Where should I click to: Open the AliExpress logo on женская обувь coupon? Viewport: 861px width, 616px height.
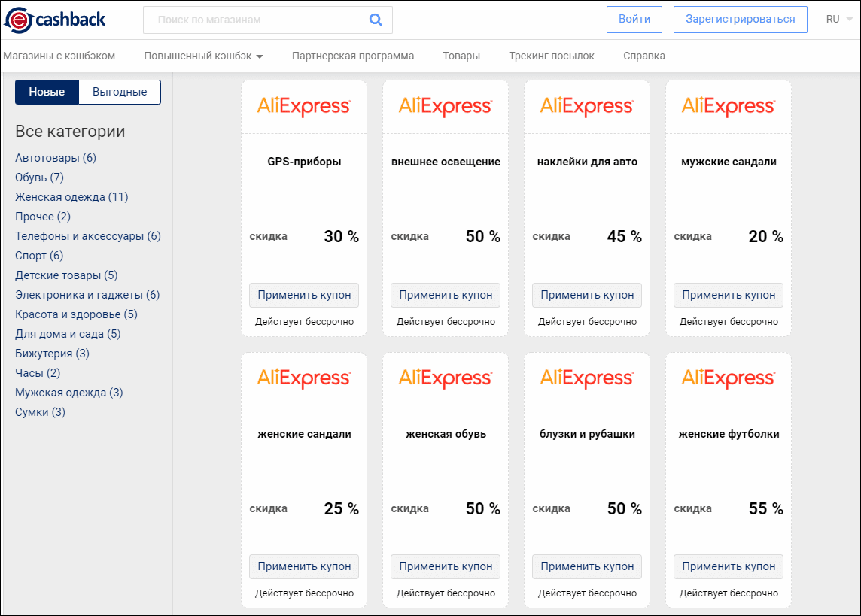tap(446, 378)
